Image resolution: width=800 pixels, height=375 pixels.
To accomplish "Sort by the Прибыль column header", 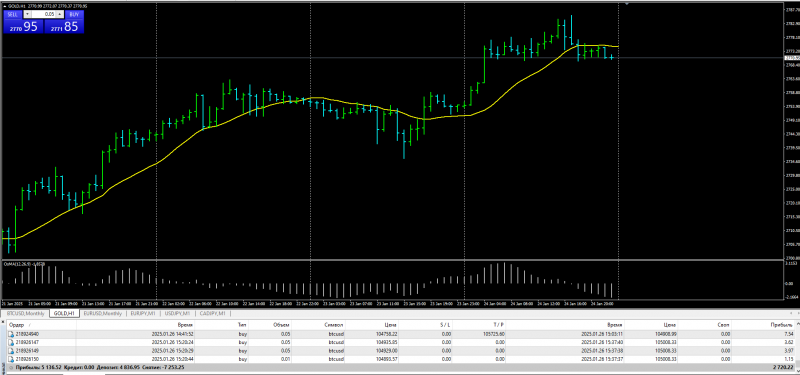I will 783,324.
